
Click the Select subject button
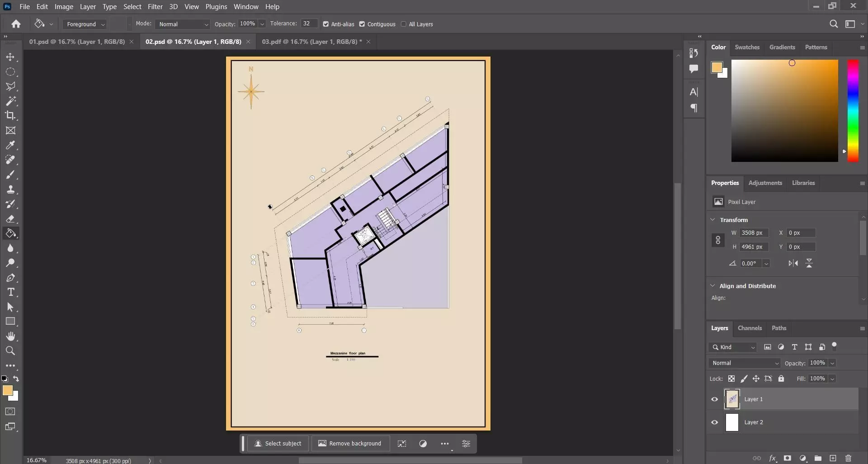pyautogui.click(x=278, y=444)
